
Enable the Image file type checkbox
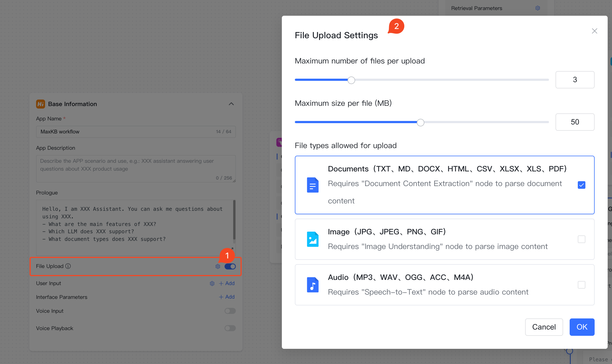pos(581,239)
